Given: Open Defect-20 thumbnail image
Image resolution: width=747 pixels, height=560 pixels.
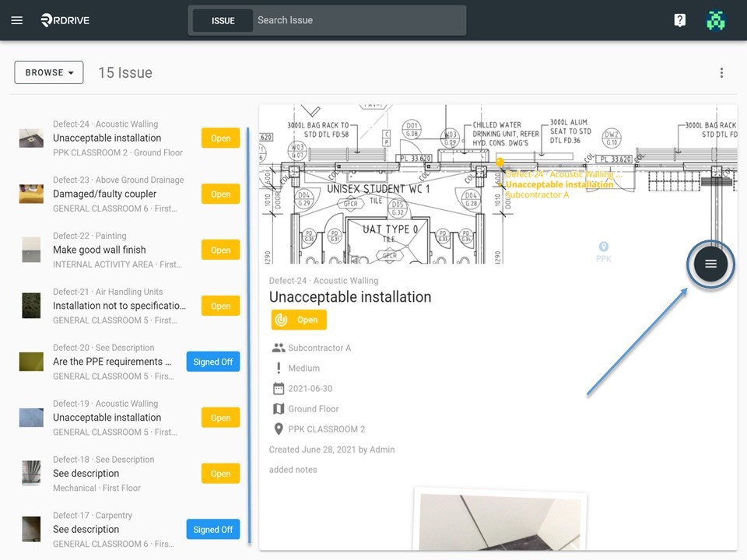Looking at the screenshot, I should [31, 362].
